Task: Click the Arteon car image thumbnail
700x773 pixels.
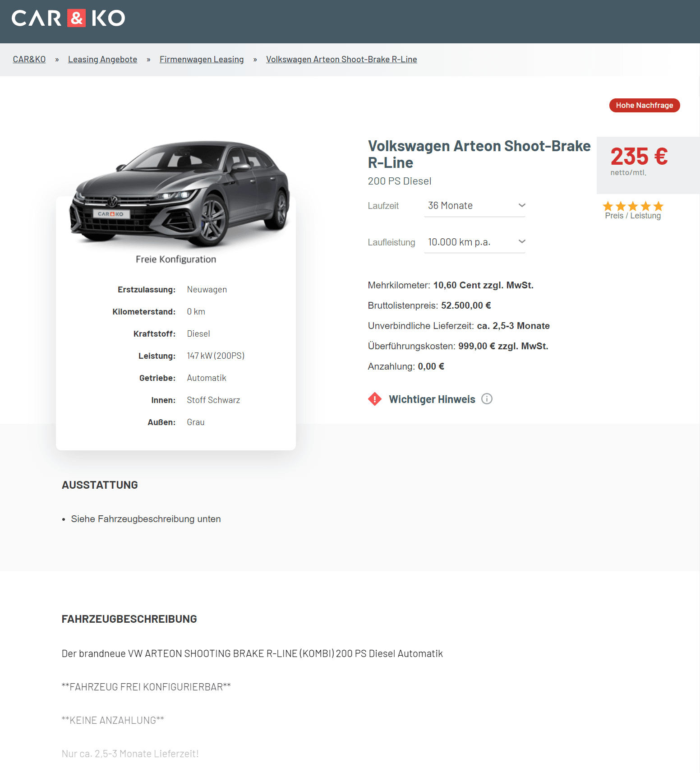Action: [x=180, y=193]
